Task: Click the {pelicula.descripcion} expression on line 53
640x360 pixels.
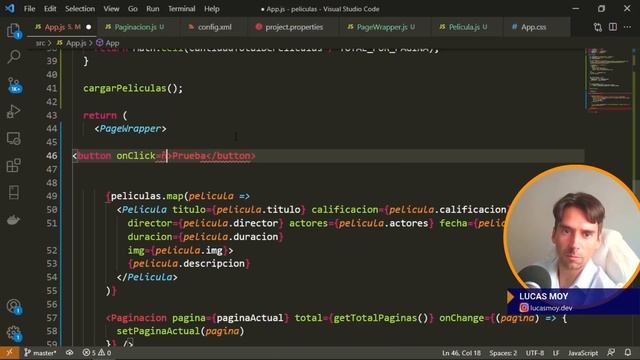Action: pos(189,264)
